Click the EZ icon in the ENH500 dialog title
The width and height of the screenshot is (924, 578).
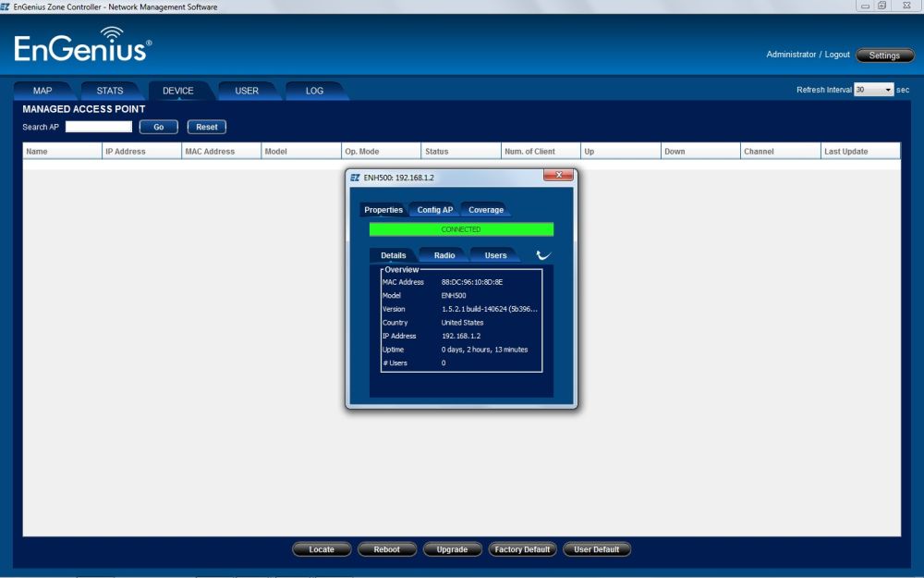pyautogui.click(x=355, y=177)
